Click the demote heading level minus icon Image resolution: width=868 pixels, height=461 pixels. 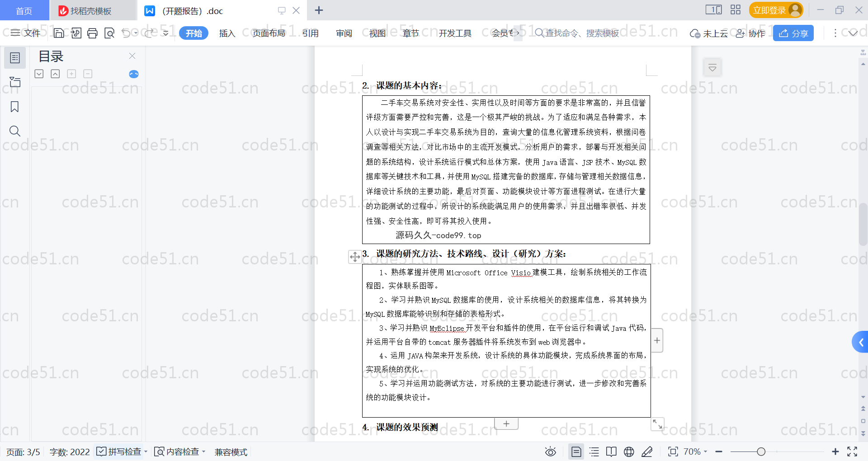coord(88,74)
